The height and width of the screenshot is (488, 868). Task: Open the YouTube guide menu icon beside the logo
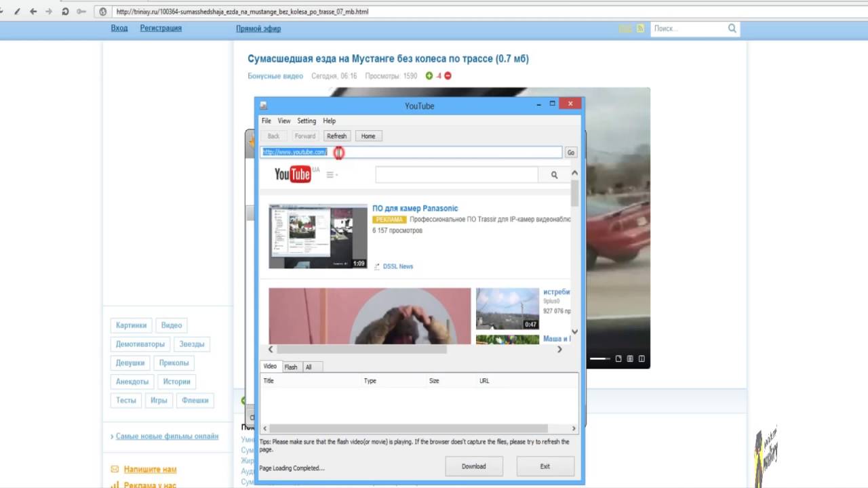tap(332, 175)
